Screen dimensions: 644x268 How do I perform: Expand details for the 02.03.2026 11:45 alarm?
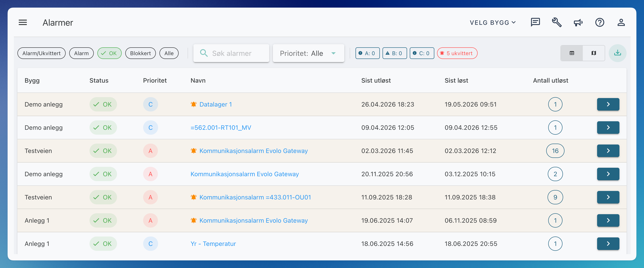click(x=608, y=151)
